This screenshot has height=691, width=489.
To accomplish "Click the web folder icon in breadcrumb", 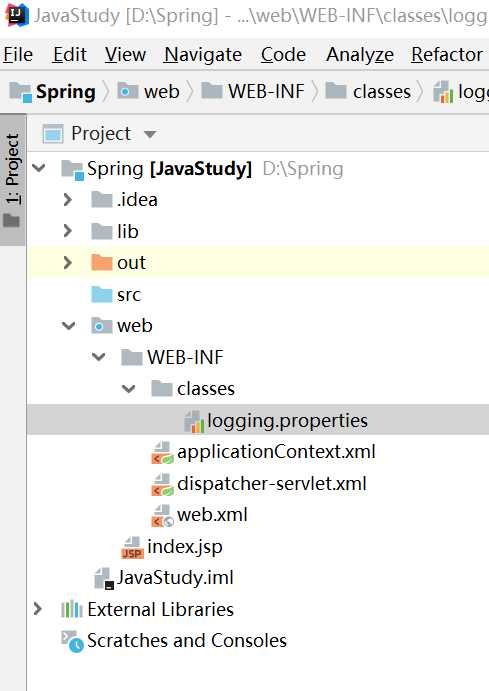I will point(128,91).
